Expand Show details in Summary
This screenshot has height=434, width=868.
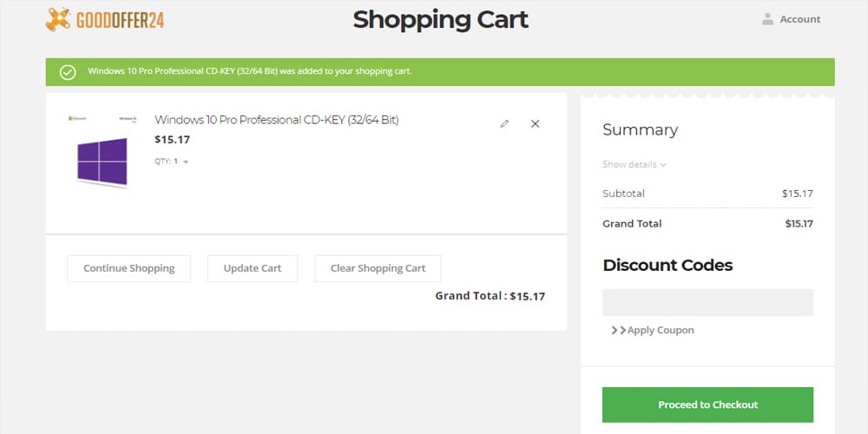pyautogui.click(x=635, y=165)
